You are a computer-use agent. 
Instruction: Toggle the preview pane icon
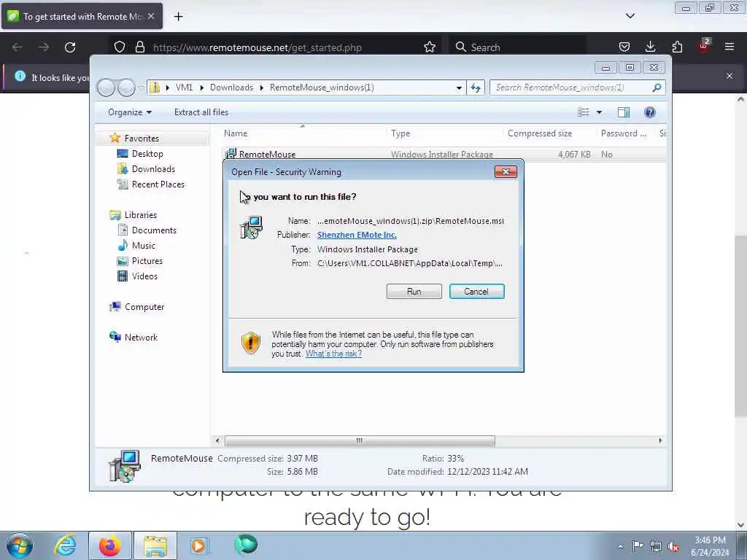623,112
